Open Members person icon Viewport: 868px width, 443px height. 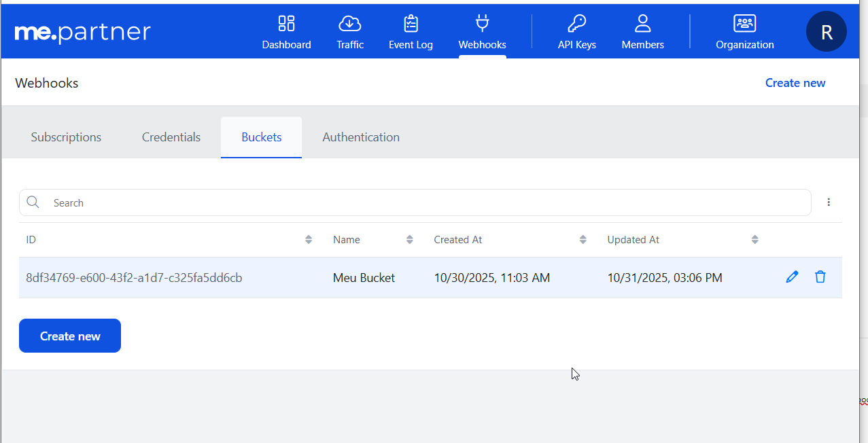(x=642, y=24)
